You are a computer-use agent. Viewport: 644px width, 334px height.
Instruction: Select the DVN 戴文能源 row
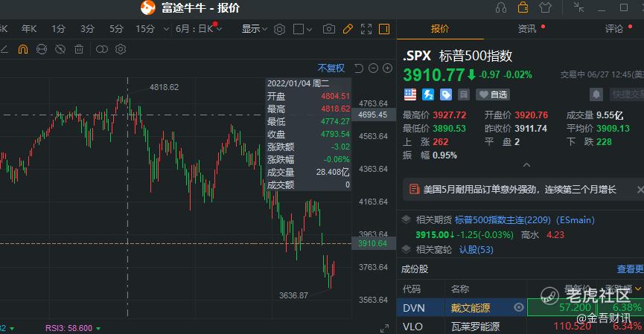(520, 308)
